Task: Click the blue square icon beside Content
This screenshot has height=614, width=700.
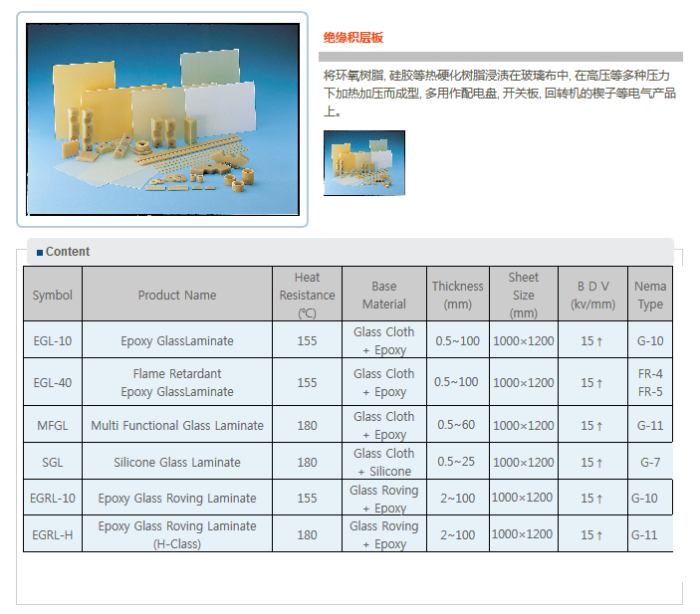Action: coord(40,253)
